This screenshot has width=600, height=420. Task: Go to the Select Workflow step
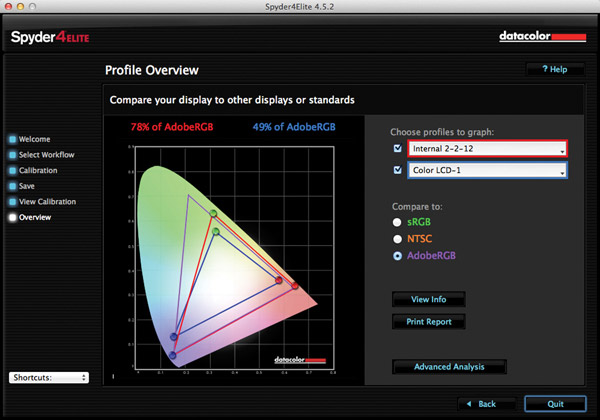pos(47,155)
